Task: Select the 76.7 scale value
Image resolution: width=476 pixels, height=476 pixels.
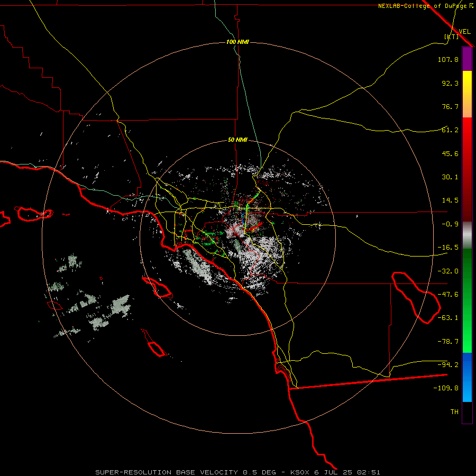Action: coord(450,106)
